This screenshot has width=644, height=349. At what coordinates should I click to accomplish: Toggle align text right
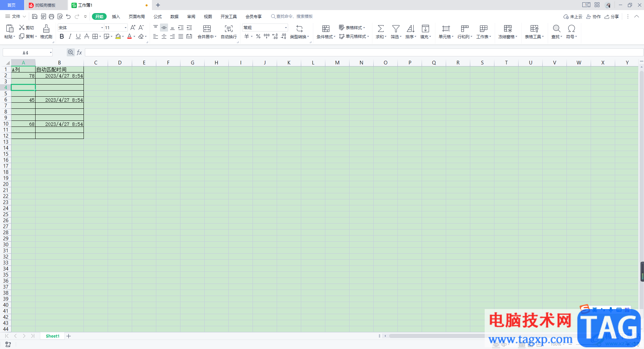[x=172, y=36]
